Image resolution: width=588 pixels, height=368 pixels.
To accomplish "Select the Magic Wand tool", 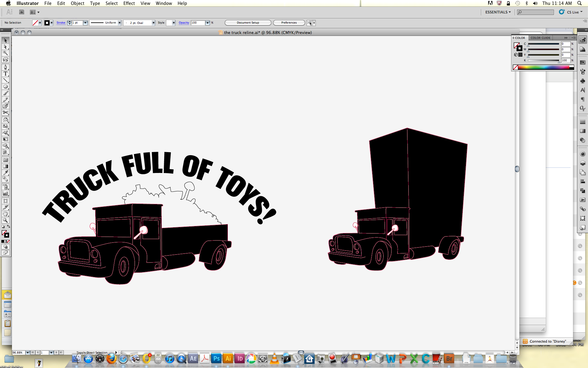I will click(6, 53).
